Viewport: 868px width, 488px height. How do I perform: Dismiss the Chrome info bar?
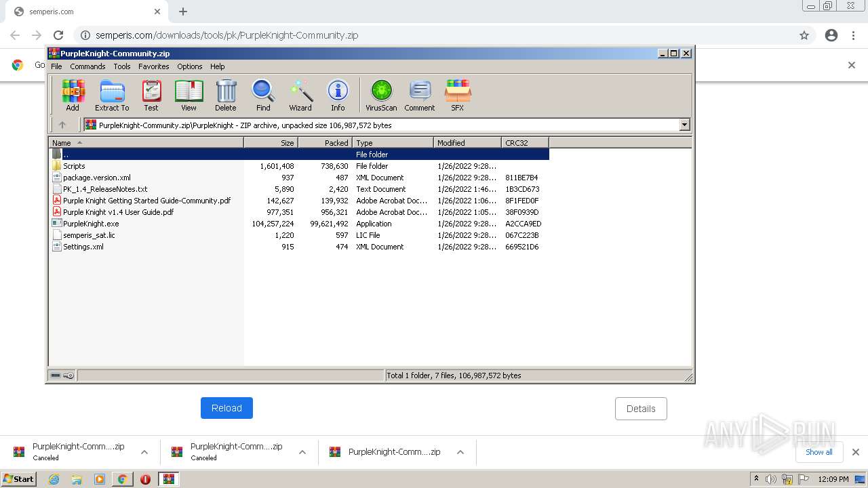[x=852, y=65]
